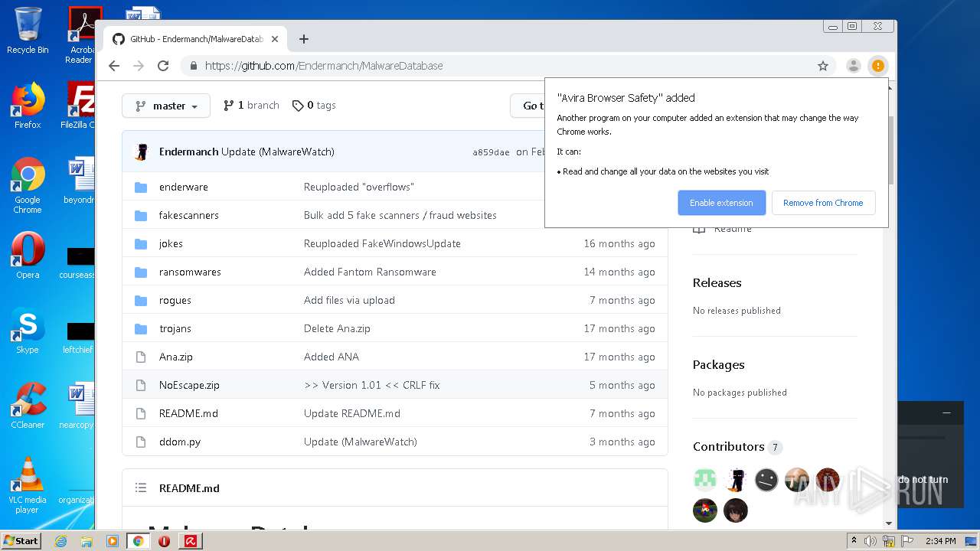This screenshot has height=551, width=980.
Task: Bookmark page with the star icon
Action: point(823,66)
